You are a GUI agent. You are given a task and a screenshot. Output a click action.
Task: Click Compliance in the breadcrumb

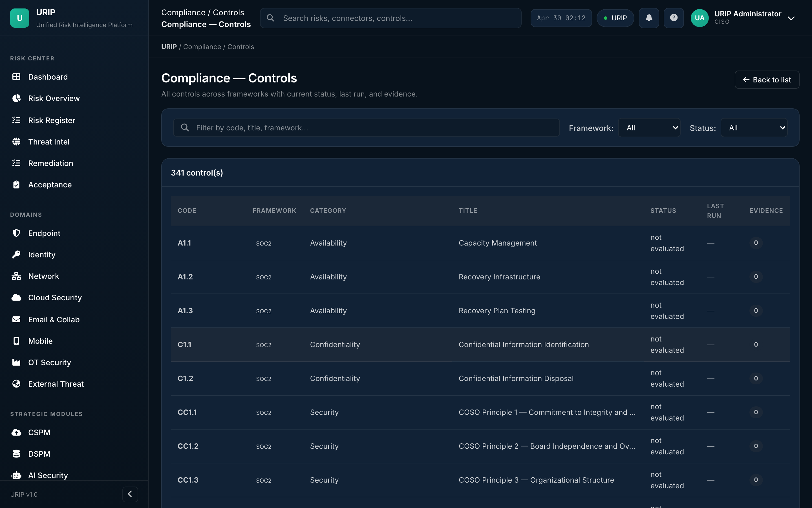202,47
